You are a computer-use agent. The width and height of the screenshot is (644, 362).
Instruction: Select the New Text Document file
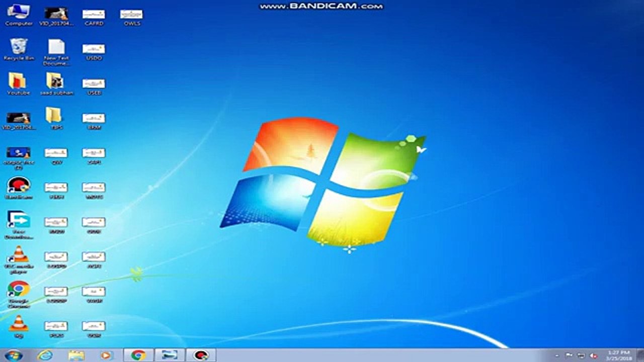[x=56, y=52]
